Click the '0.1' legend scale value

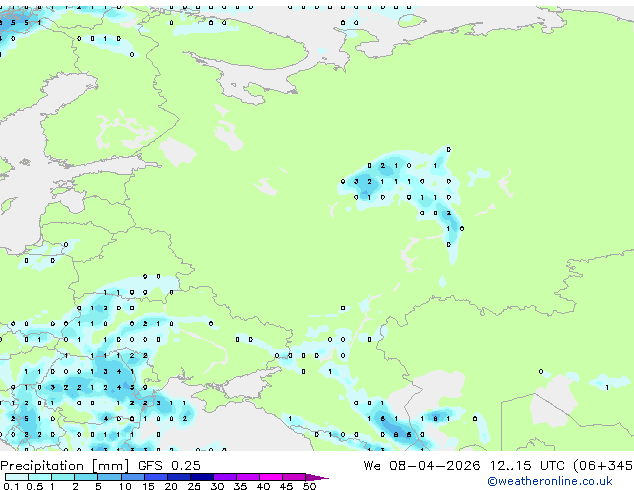coord(11,486)
